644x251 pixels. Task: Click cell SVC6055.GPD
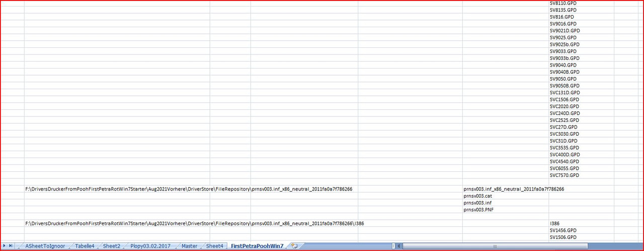[581, 168]
